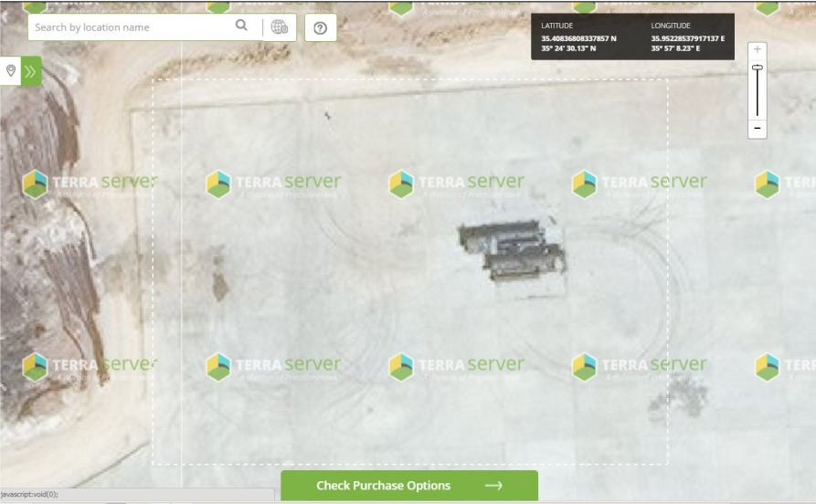
Task: Open the globe coordinate search icon
Action: point(280,27)
